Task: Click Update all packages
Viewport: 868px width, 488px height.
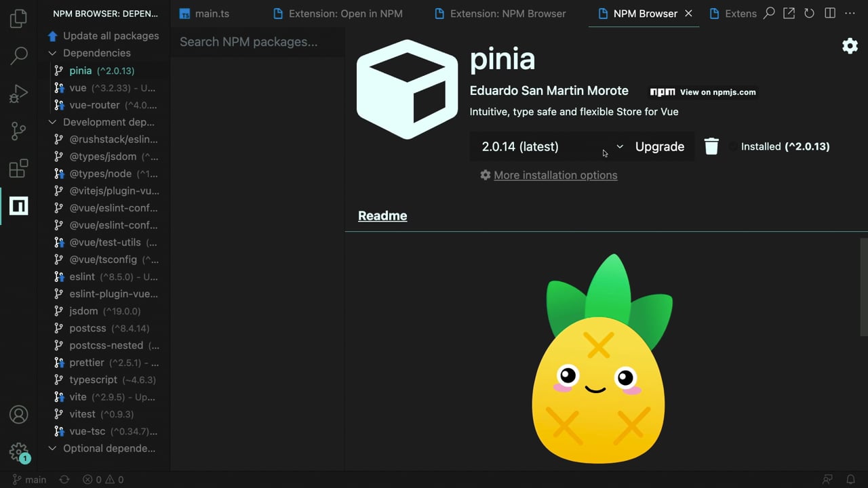Action: pyautogui.click(x=111, y=36)
